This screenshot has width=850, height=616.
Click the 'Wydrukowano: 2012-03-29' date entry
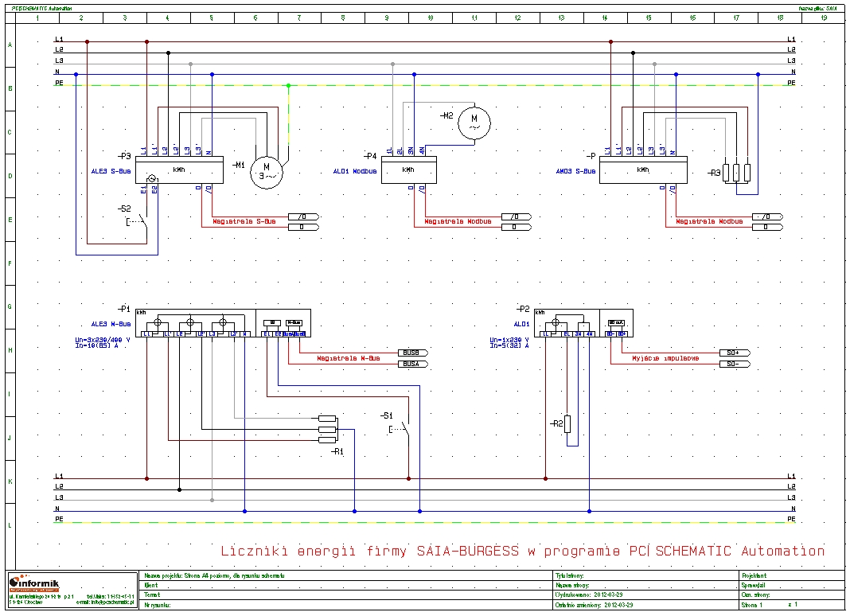(x=589, y=595)
